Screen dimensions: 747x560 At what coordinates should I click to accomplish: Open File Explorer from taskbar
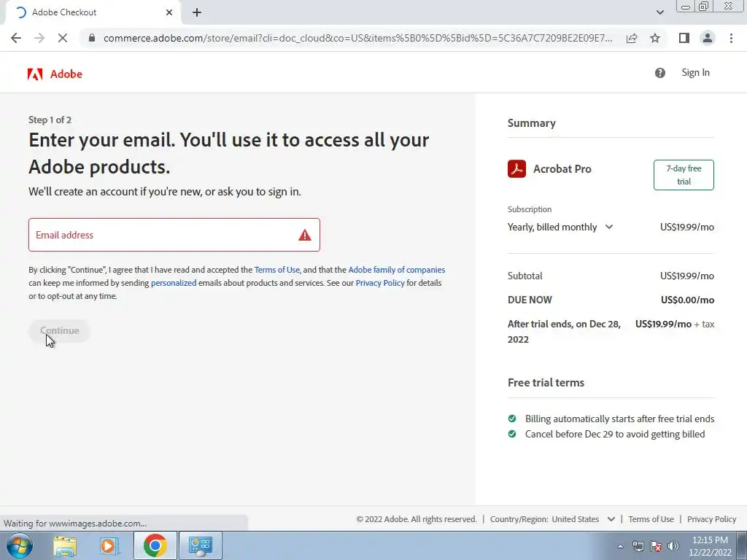click(65, 545)
